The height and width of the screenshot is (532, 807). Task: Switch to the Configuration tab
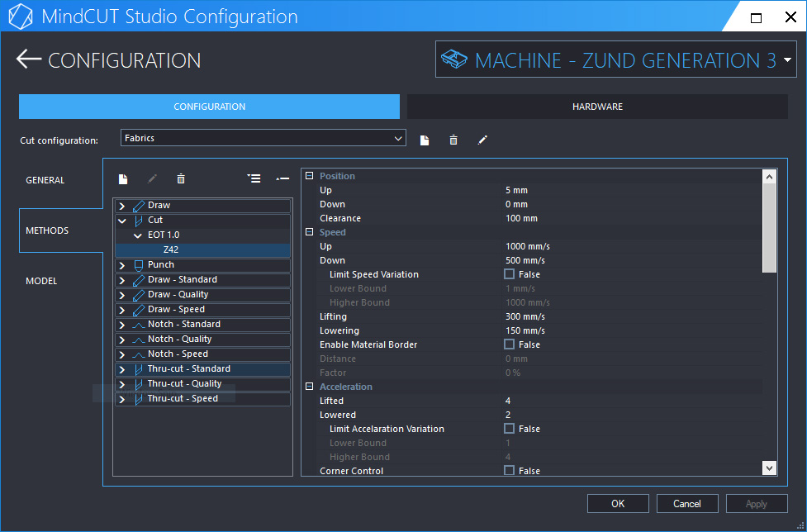210,107
